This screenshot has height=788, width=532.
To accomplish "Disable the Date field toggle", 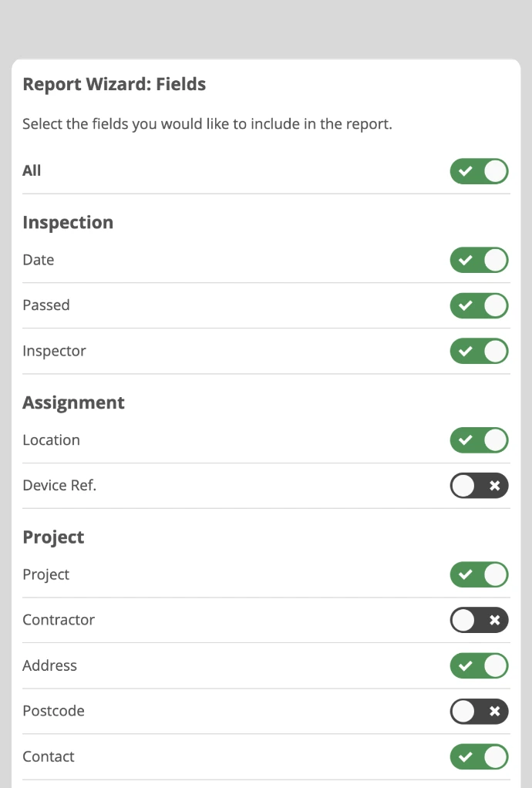I will (x=479, y=260).
